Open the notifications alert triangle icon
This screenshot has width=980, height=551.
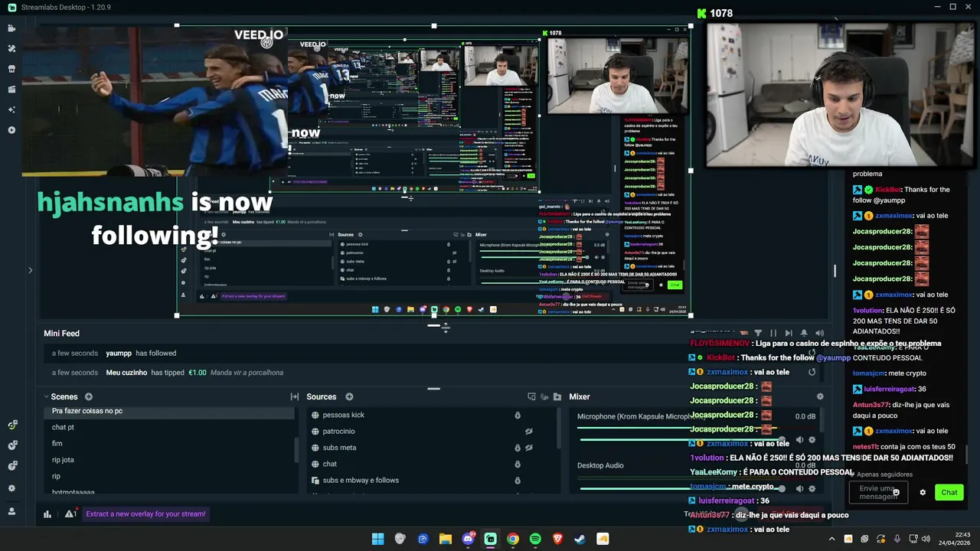(x=70, y=514)
